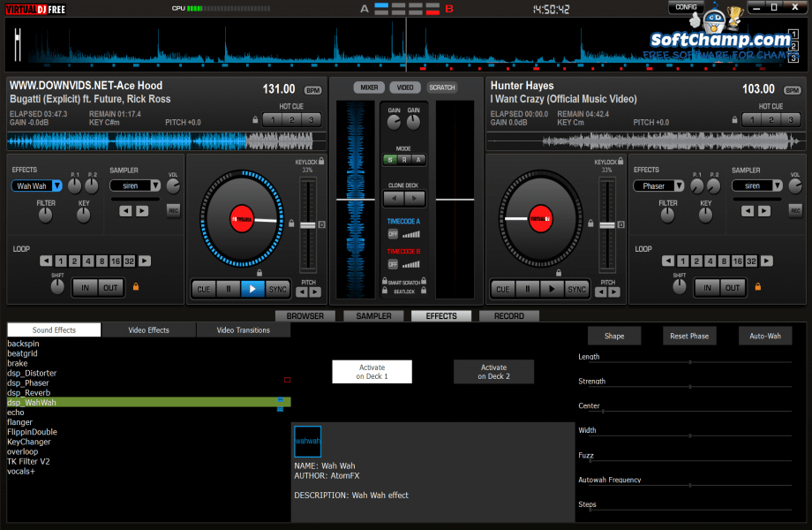812x530 pixels.
Task: Open siren sampler dropdown on deck B
Action: click(778, 185)
